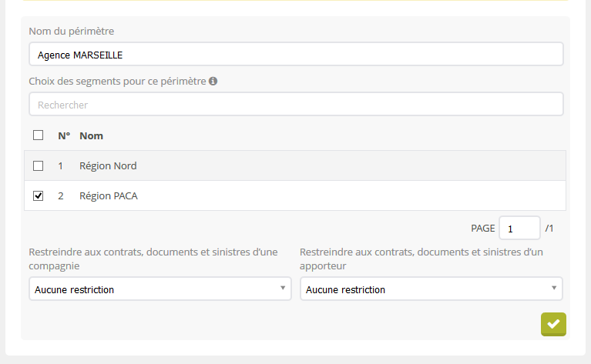This screenshot has height=364, width=591.
Task: Uncheck the Région PACA checkbox
Action: pos(39,196)
